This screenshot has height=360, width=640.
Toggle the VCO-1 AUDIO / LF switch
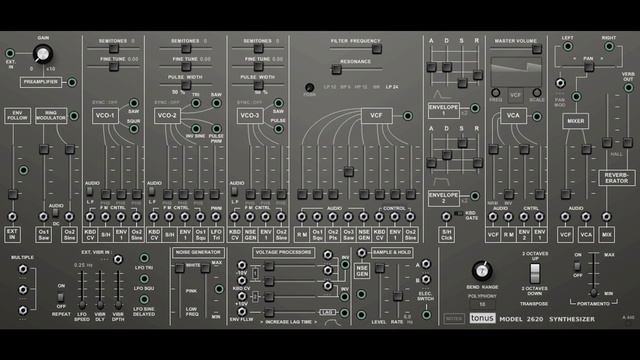pyautogui.click(x=89, y=191)
